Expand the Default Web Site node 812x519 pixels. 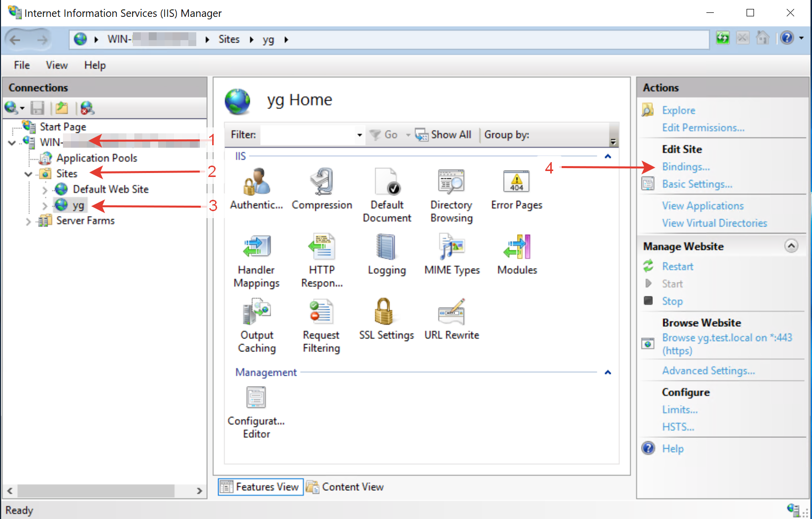tap(45, 190)
